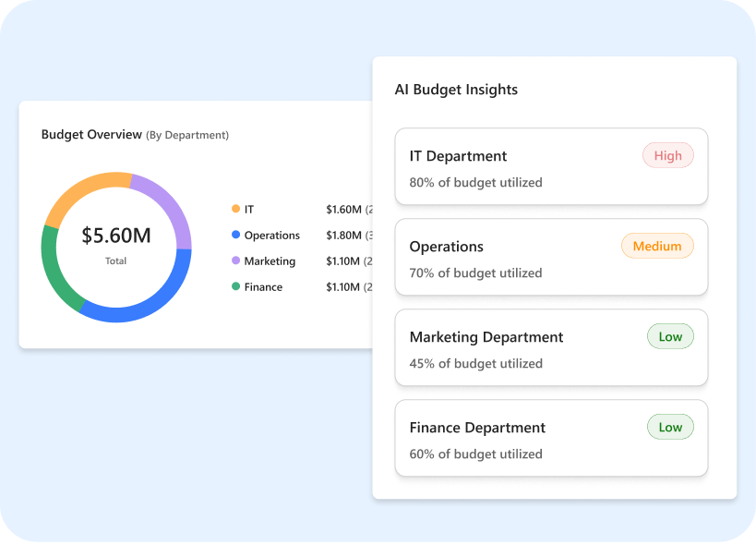Image resolution: width=756 pixels, height=545 pixels.
Task: Click the orange IT legend dot
Action: (235, 209)
